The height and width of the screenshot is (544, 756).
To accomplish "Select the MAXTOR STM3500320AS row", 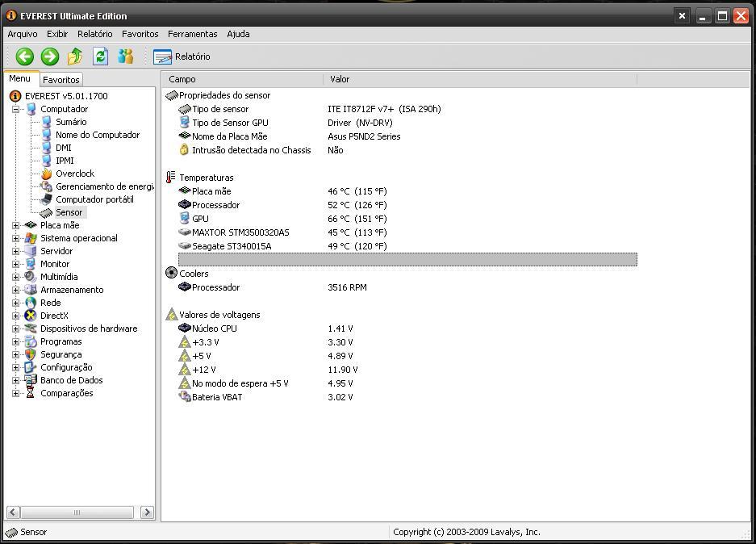I will point(407,232).
